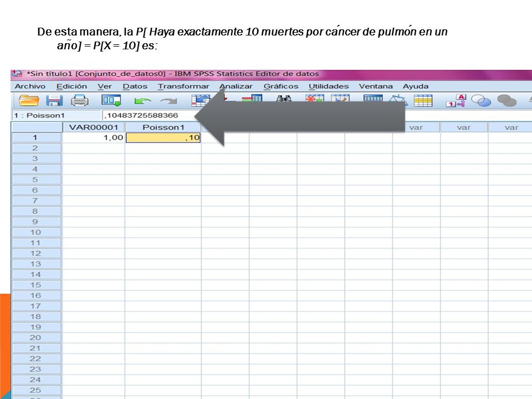Select row header 25
This screenshot has height=399, width=532.
[x=37, y=390]
